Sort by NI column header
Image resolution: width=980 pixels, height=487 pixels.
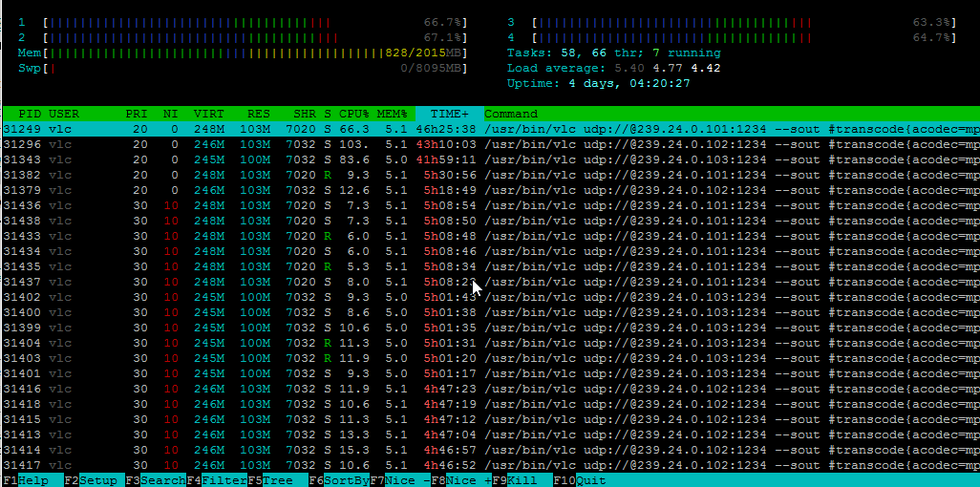(171, 114)
